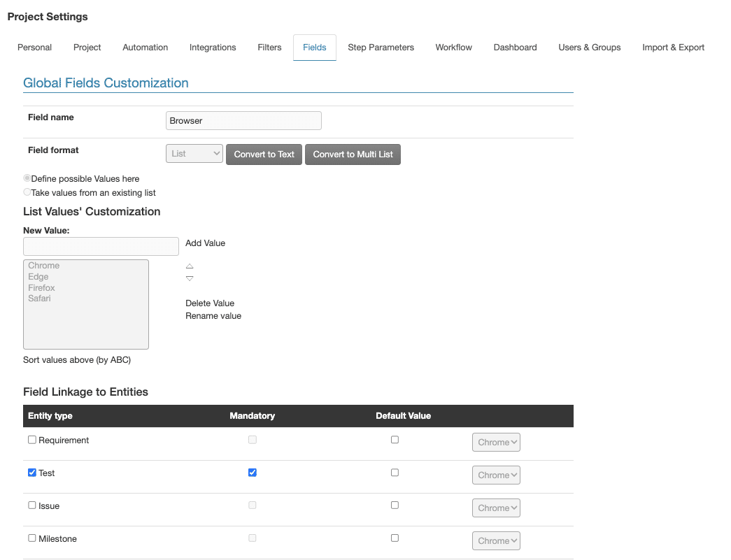Screen dimensions: 731x560
Task: Go to the Step Parameters tab
Action: [381, 48]
